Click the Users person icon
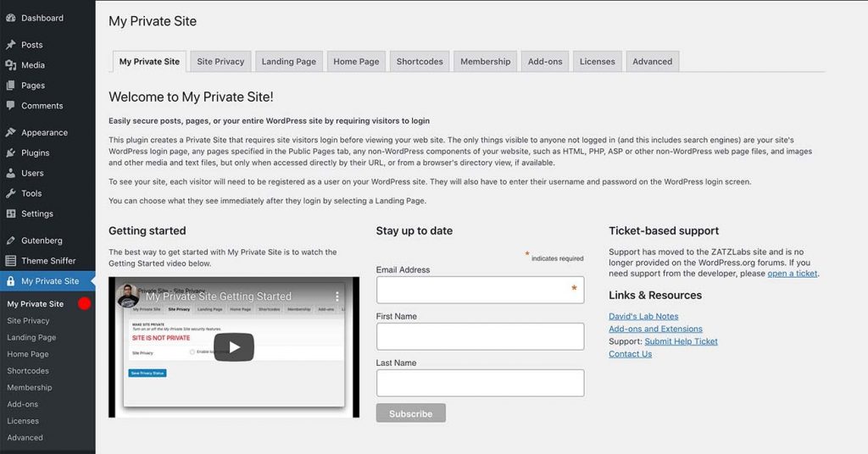The height and width of the screenshot is (454, 868). [10, 173]
